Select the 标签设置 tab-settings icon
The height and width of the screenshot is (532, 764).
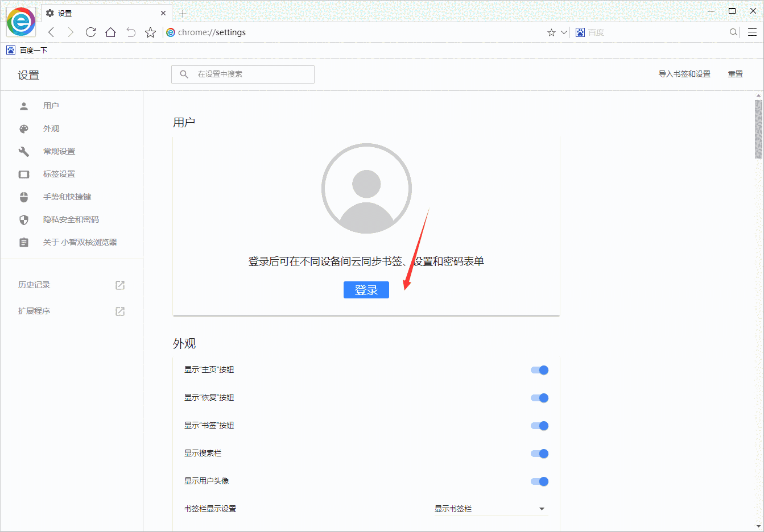pyautogui.click(x=23, y=174)
